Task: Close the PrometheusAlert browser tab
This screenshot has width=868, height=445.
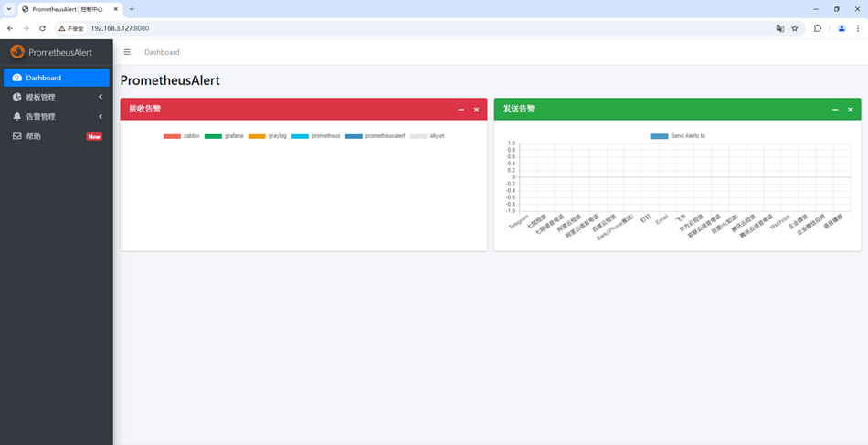Action: [115, 9]
